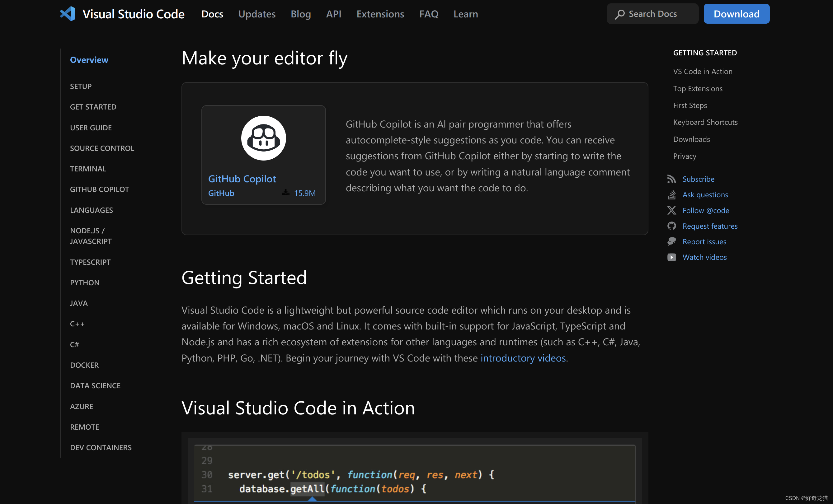Expand the C++ sidebar section
The width and height of the screenshot is (833, 504).
click(77, 324)
